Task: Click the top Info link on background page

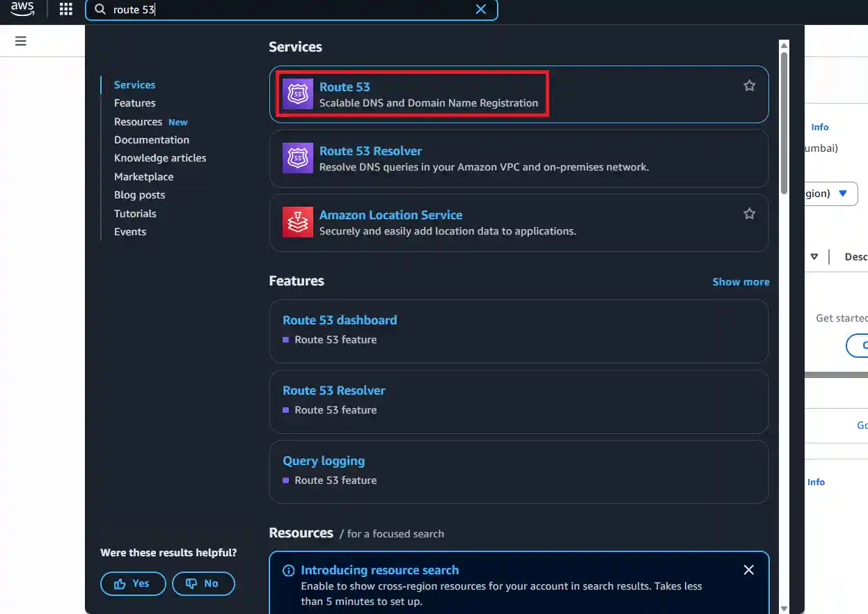Action: pyautogui.click(x=820, y=127)
